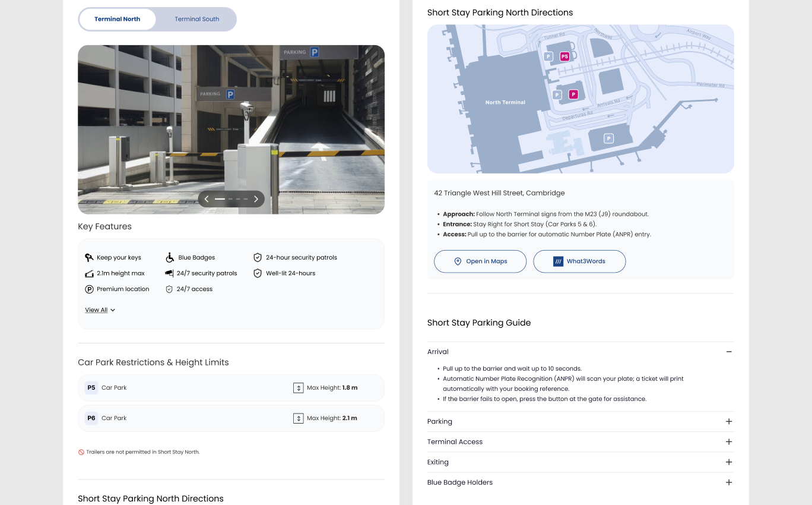Open the What3Words button

click(x=579, y=261)
